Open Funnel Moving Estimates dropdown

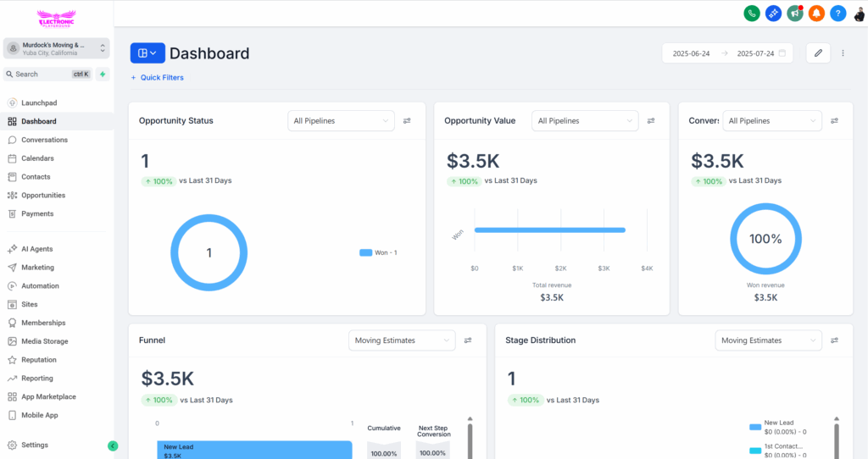coord(402,340)
